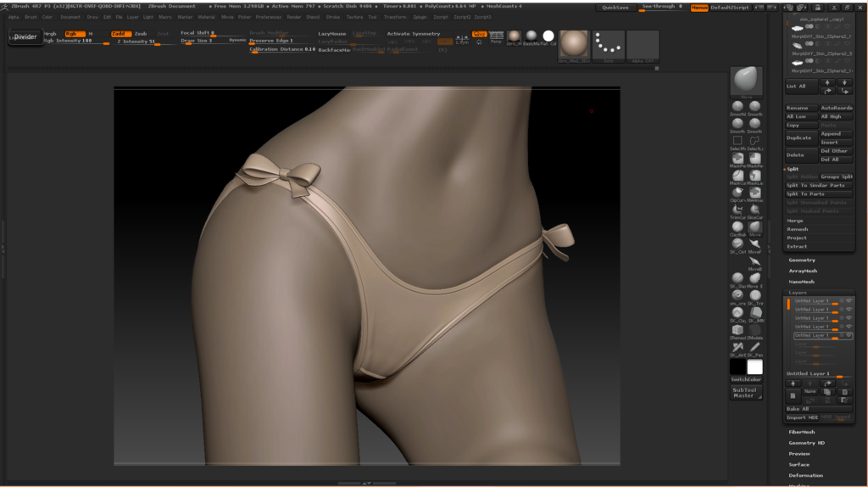
Task: Click the Duplicate subtool button
Action: click(x=801, y=138)
